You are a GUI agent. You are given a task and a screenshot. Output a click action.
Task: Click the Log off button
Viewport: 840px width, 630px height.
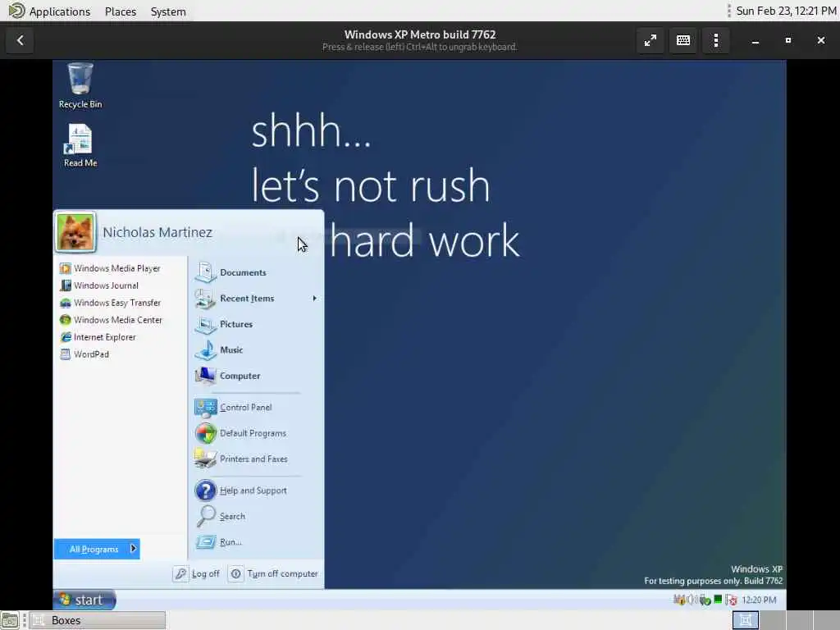click(x=197, y=573)
